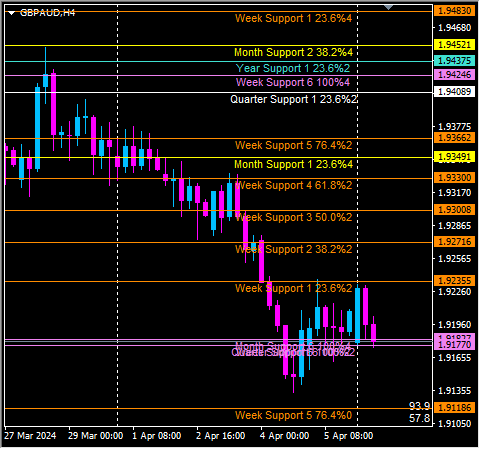
Task: Click the 1.94680 price scale value
Action: point(454,28)
